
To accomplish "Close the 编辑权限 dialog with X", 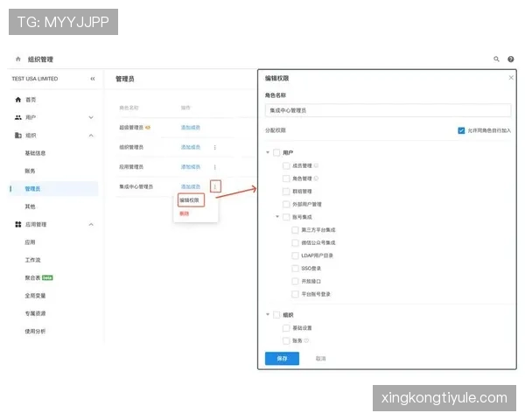I will pos(511,78).
